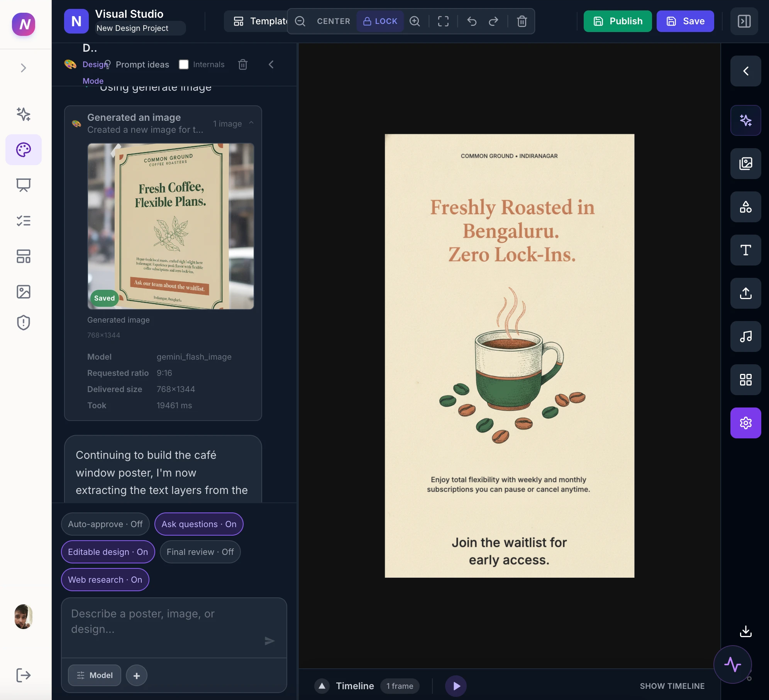The width and height of the screenshot is (769, 700).
Task: Click the zoom in magnifier icon
Action: point(415,21)
